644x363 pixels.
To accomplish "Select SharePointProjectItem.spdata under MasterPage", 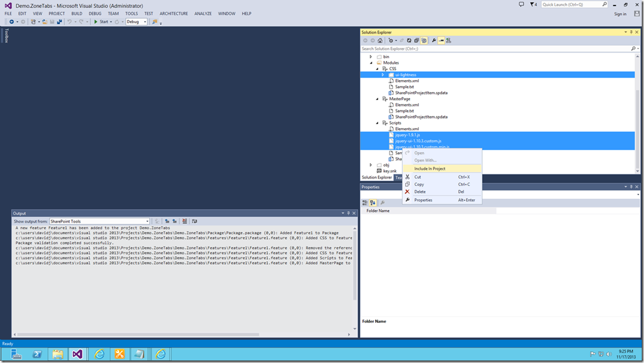I will (421, 117).
